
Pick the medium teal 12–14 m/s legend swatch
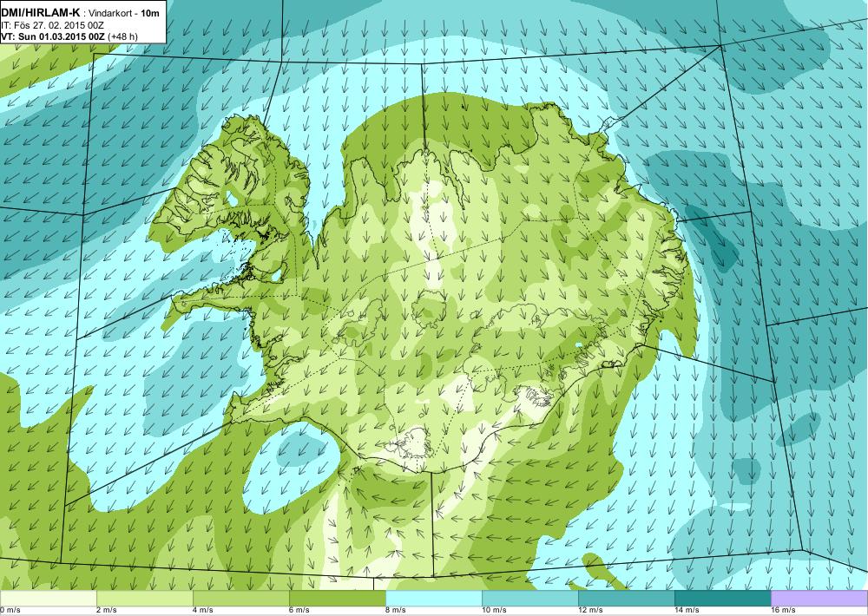pyautogui.click(x=626, y=599)
